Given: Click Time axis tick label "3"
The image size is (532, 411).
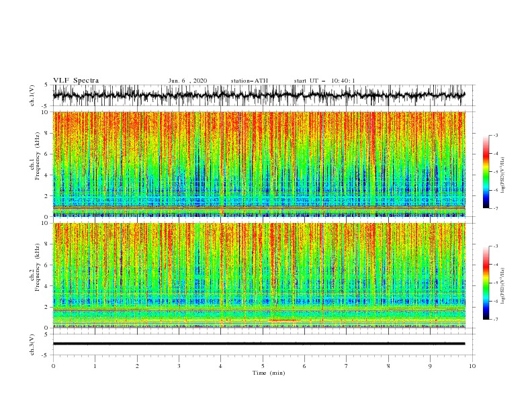Looking at the screenshot, I should coord(179,366).
